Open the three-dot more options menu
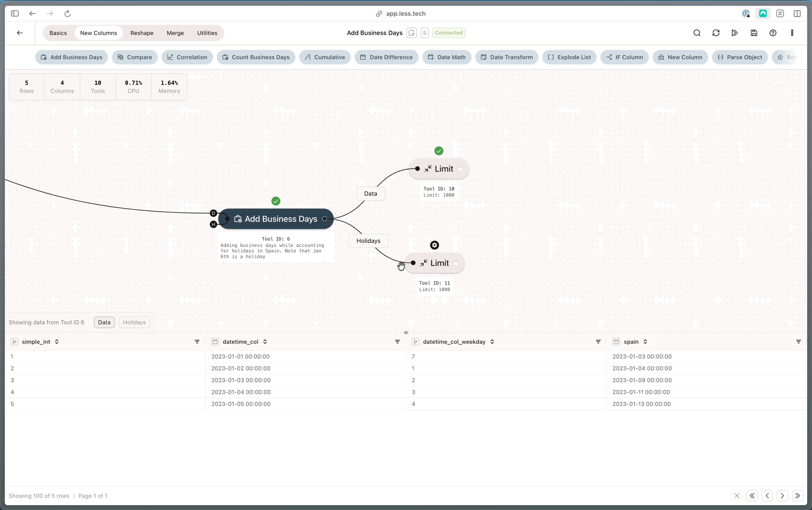 pos(792,33)
